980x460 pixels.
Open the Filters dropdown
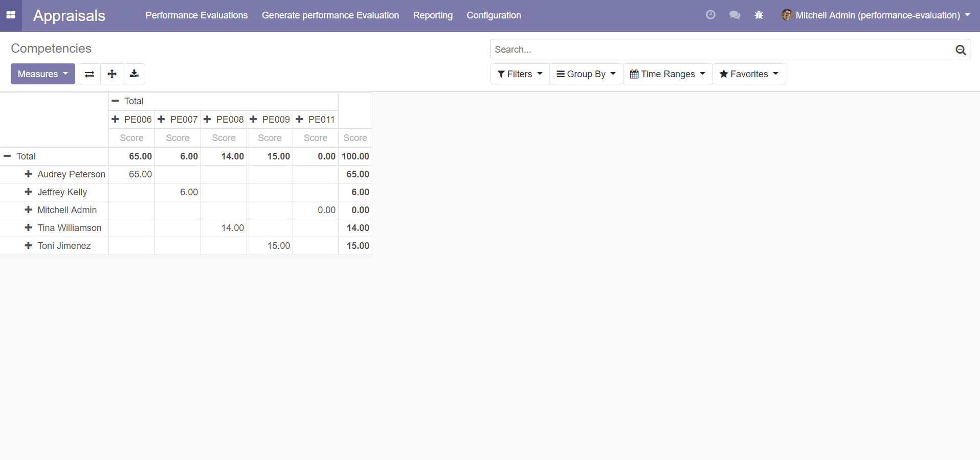(520, 74)
